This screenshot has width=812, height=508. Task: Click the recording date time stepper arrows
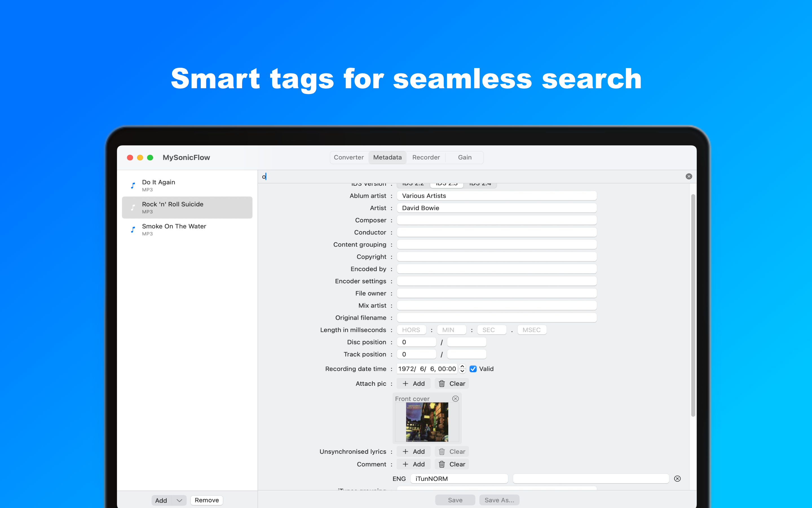462,369
